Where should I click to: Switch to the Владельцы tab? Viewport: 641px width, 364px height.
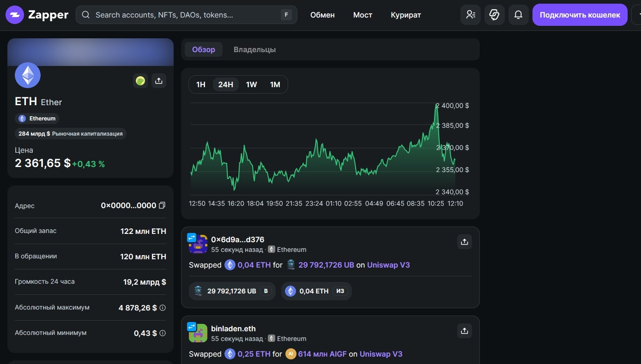tap(254, 49)
